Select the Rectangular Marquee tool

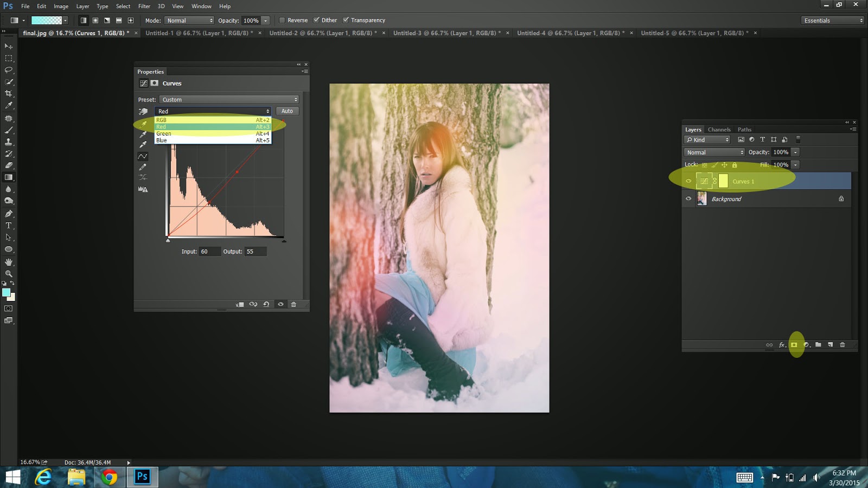pos(9,59)
